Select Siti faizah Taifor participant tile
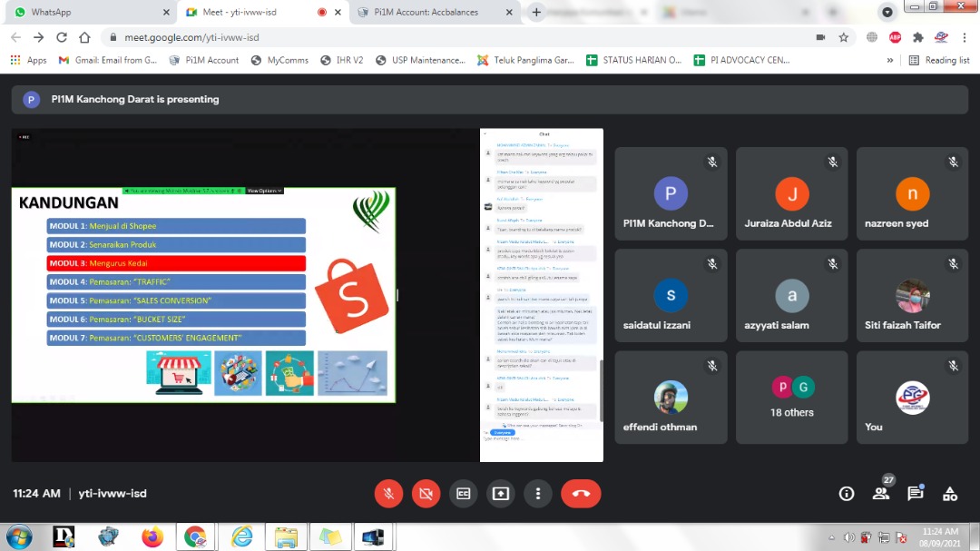Image resolution: width=980 pixels, height=551 pixels. pos(913,295)
